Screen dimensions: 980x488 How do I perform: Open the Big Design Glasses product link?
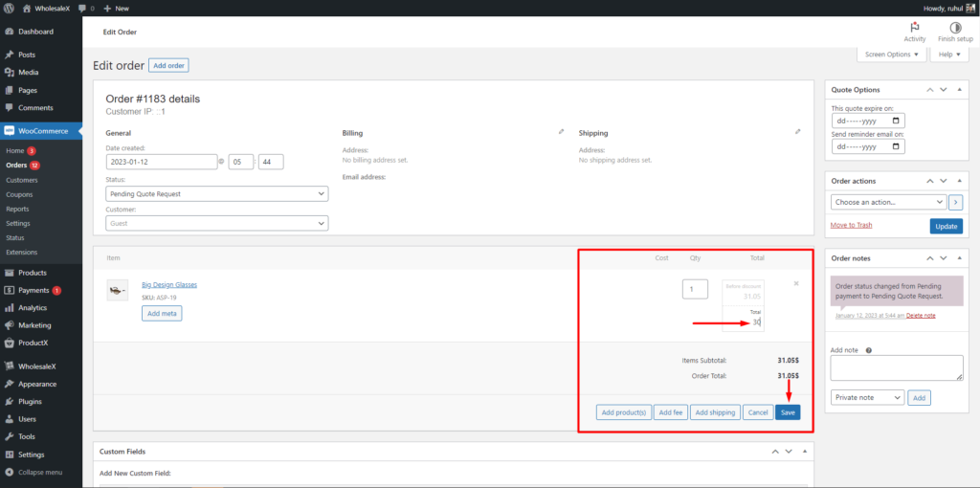coord(169,284)
